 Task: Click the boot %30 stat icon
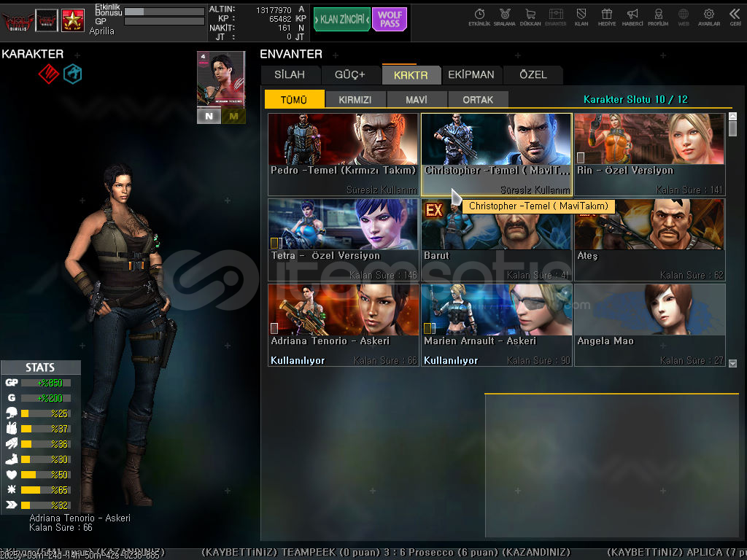12,459
